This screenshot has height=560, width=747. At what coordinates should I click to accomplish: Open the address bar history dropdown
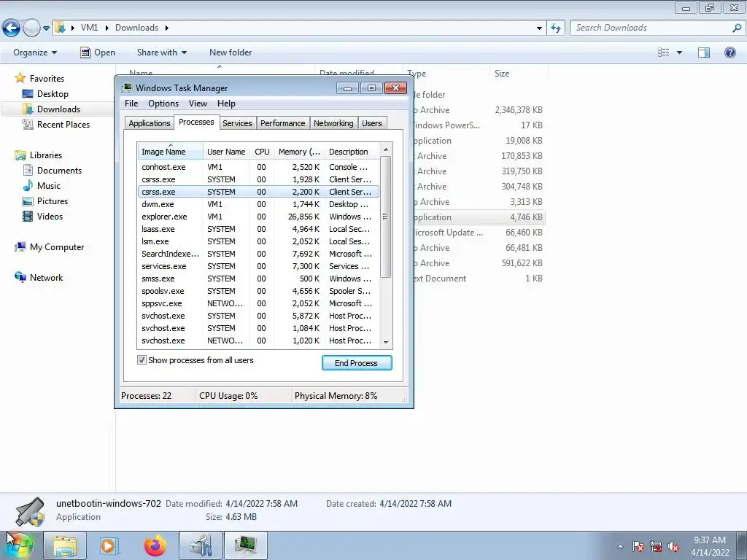(x=539, y=28)
